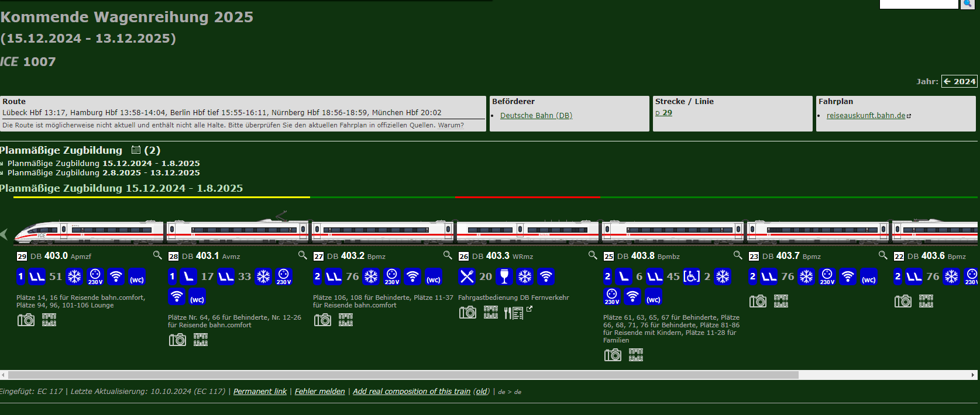Click Add real composition of this train
This screenshot has width=980, height=415.
411,392
